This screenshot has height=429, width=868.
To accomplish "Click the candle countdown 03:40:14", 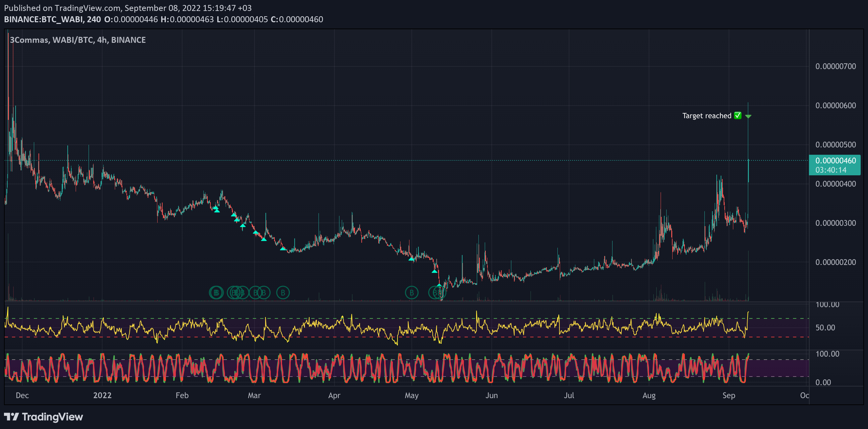I will tap(831, 170).
